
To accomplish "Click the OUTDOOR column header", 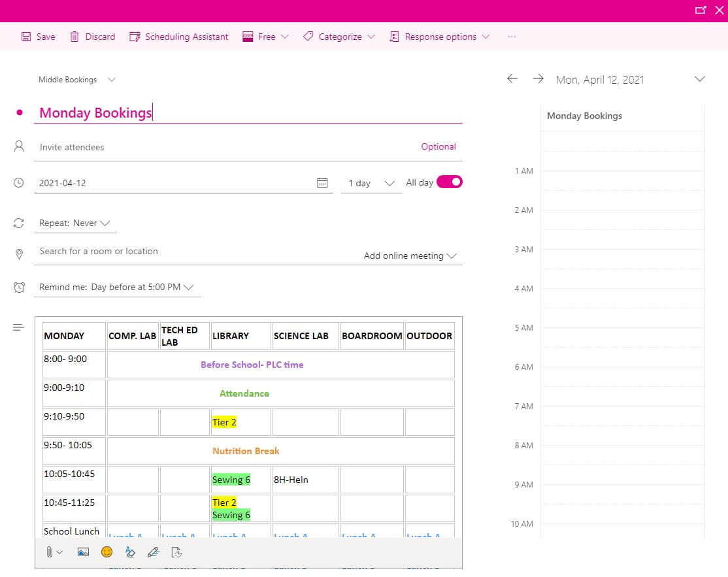I will pos(429,336).
